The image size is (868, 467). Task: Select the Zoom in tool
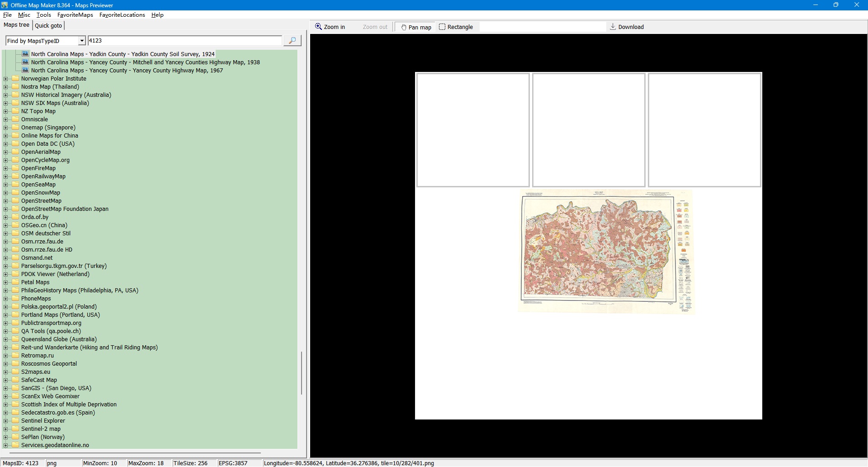pyautogui.click(x=330, y=27)
